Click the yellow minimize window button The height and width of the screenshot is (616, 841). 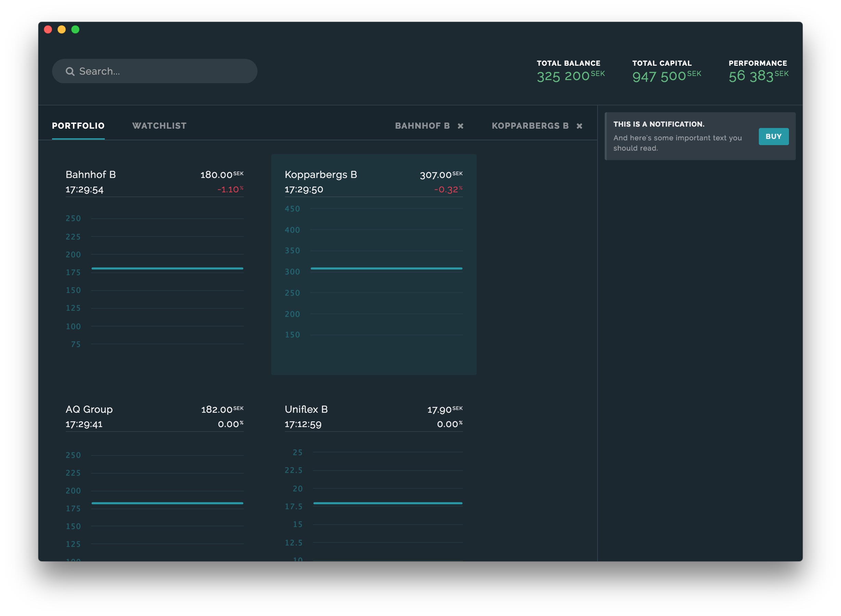pyautogui.click(x=62, y=29)
